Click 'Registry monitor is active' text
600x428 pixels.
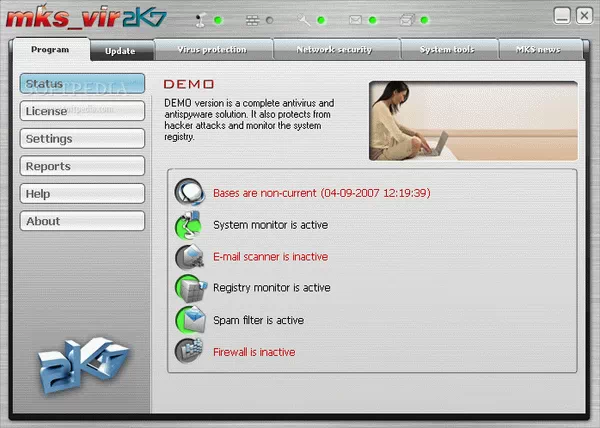click(272, 288)
